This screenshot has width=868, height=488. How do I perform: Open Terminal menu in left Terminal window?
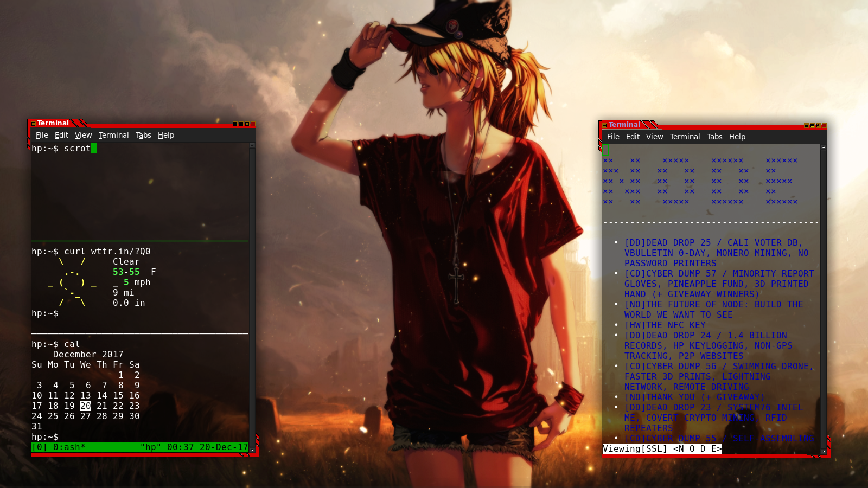point(113,136)
